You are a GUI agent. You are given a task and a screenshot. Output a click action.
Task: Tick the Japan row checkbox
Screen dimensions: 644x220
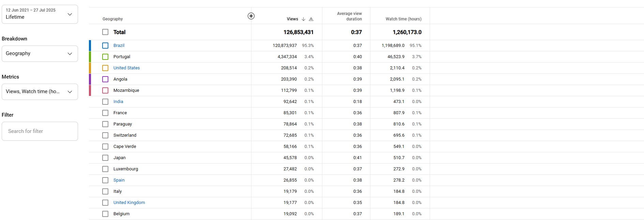(105, 158)
